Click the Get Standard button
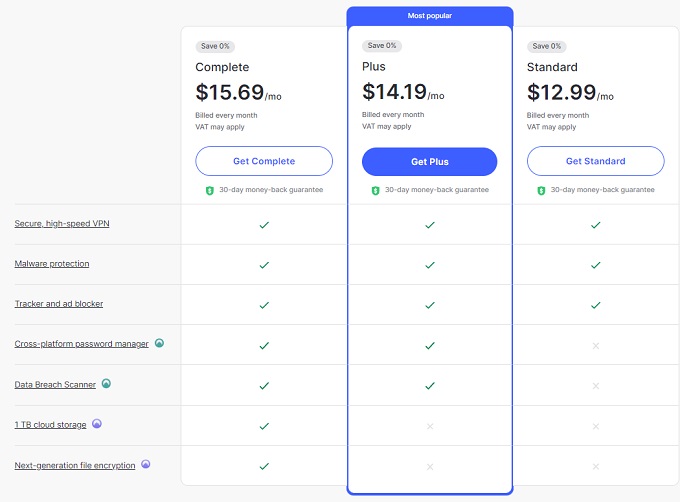Viewport: 680px width, 502px height. pyautogui.click(x=595, y=161)
